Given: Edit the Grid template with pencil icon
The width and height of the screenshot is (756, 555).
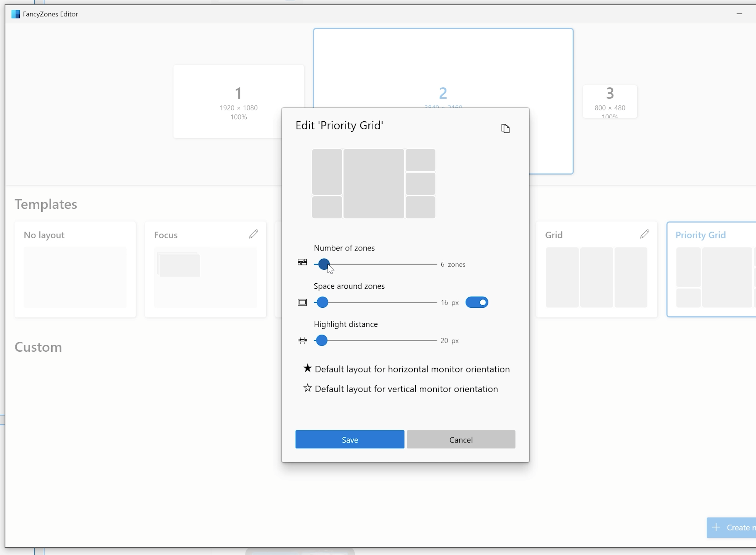Looking at the screenshot, I should point(644,234).
